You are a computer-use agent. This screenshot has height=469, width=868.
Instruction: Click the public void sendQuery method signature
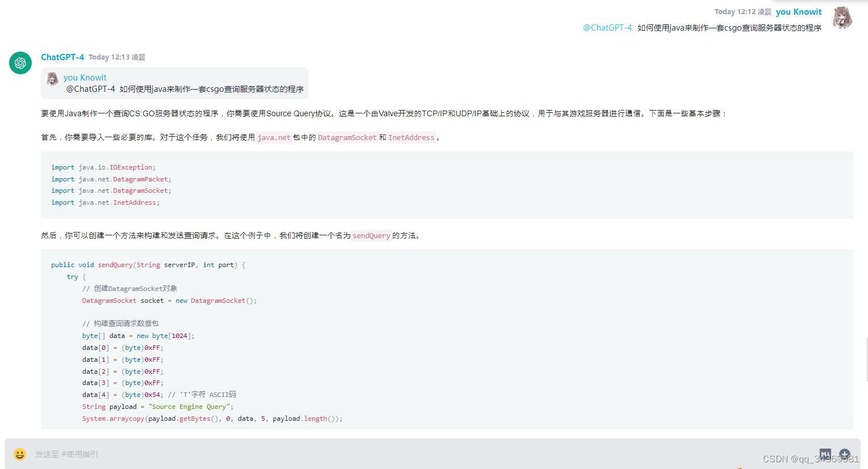point(148,265)
